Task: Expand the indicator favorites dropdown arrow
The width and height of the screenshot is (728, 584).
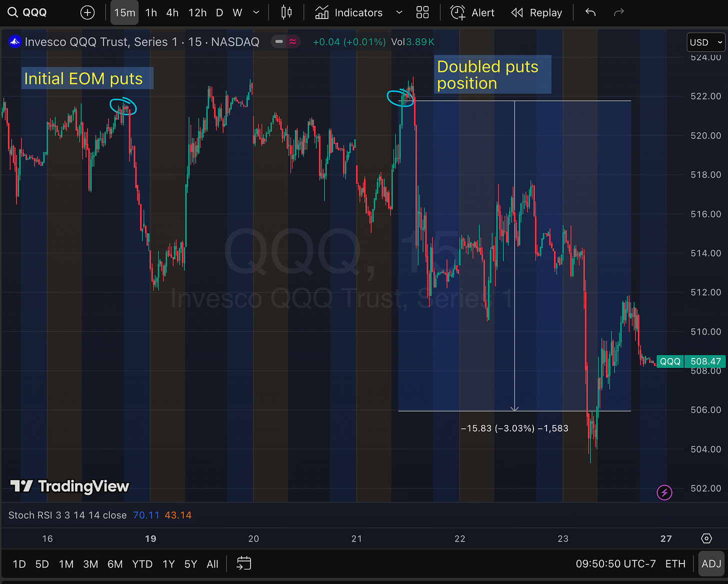Action: click(x=399, y=12)
